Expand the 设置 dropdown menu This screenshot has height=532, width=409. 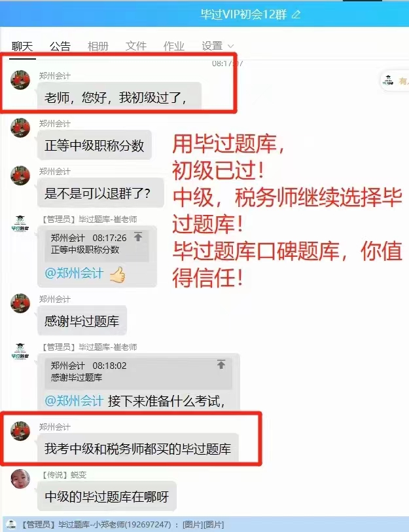pyautogui.click(x=217, y=46)
